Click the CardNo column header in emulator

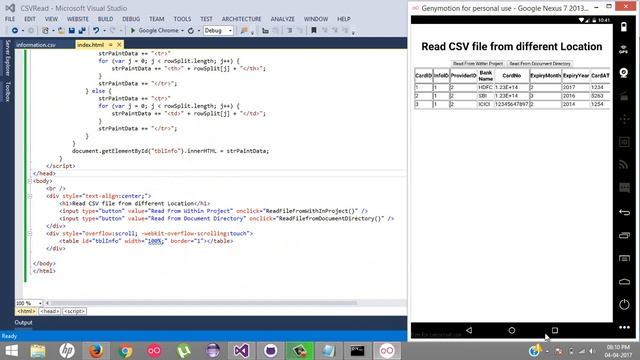pyautogui.click(x=511, y=76)
